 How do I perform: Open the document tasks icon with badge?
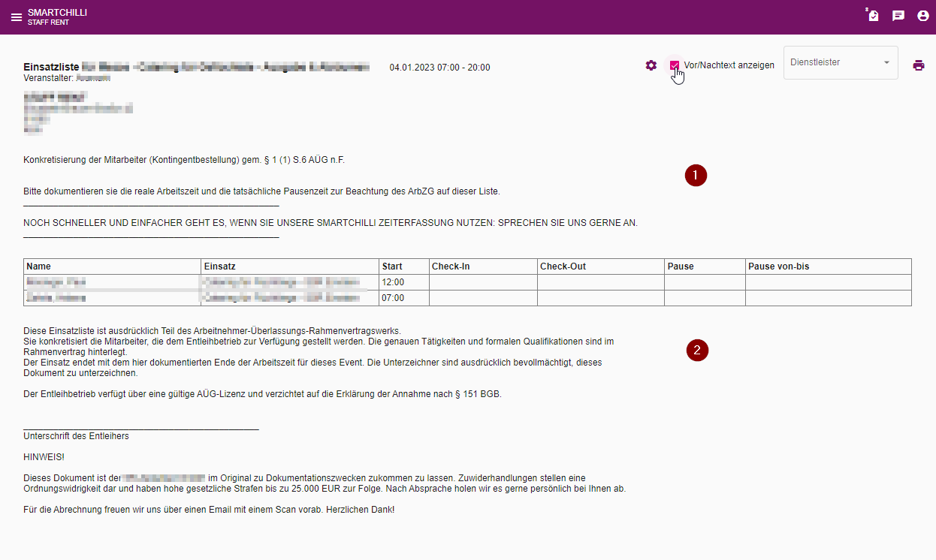[x=872, y=15]
